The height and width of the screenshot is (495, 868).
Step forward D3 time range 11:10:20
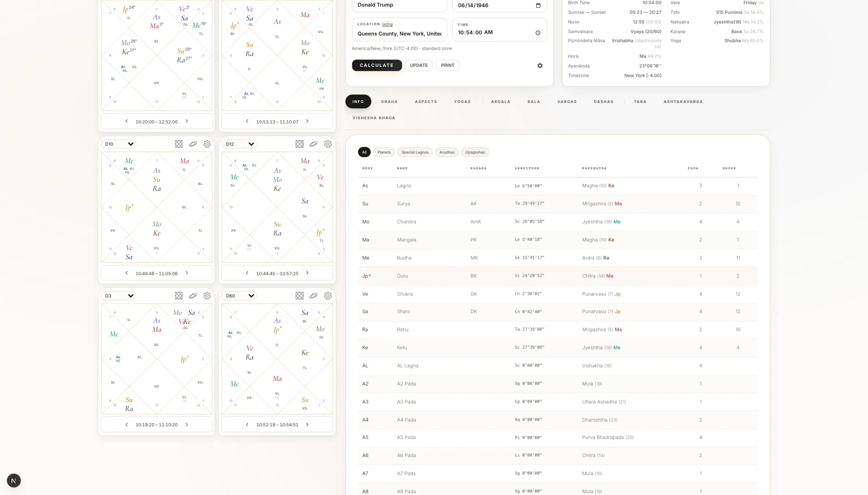click(x=187, y=425)
